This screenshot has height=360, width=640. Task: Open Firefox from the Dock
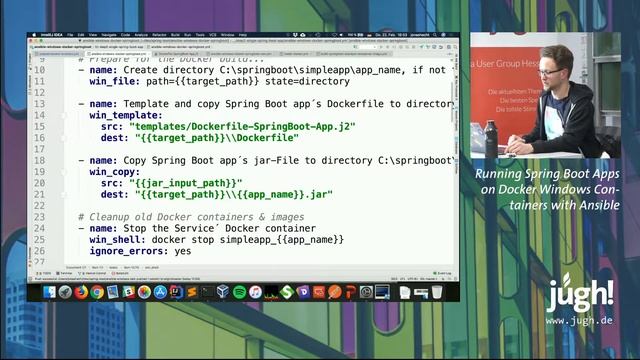click(x=81, y=292)
